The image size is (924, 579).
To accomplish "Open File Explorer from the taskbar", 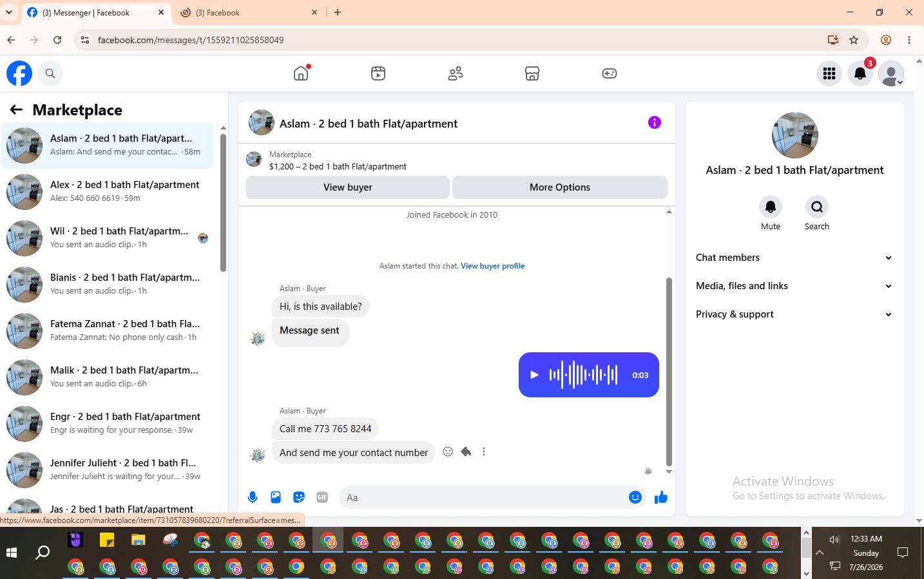I will click(x=139, y=540).
